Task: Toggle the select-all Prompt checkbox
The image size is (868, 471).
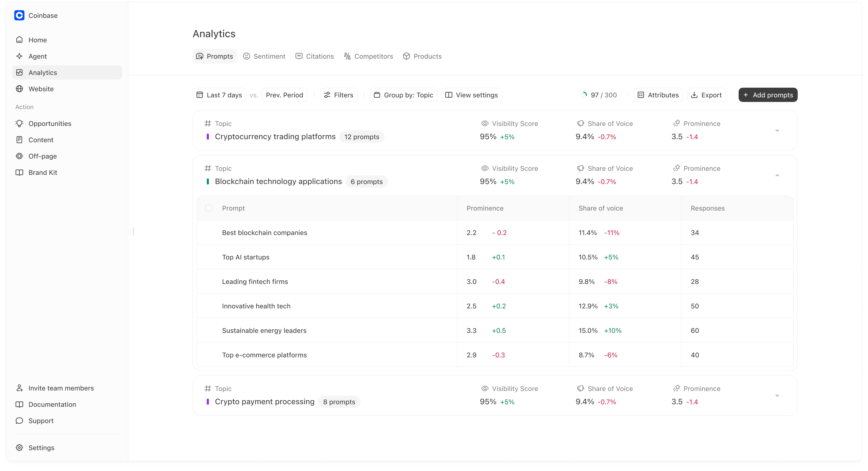Action: click(209, 208)
